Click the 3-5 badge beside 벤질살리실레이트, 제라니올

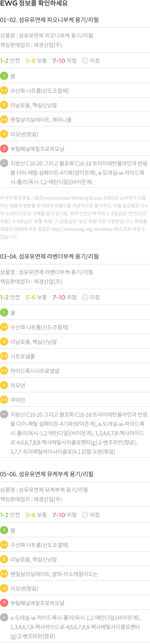(x=4, y=120)
